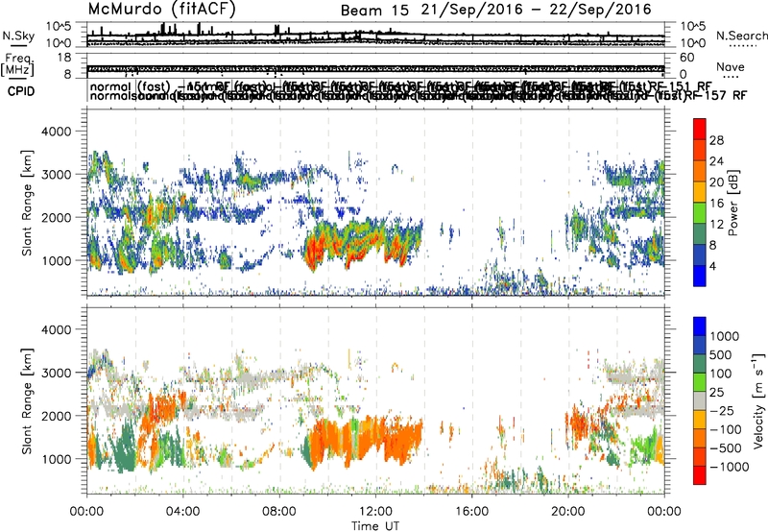Click the -500 value on velocity colorbar
Screen dimensions: 768x532
pos(726,448)
